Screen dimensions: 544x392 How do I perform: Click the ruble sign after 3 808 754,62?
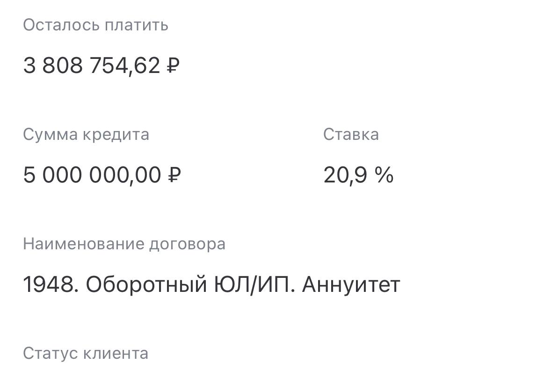[173, 65]
